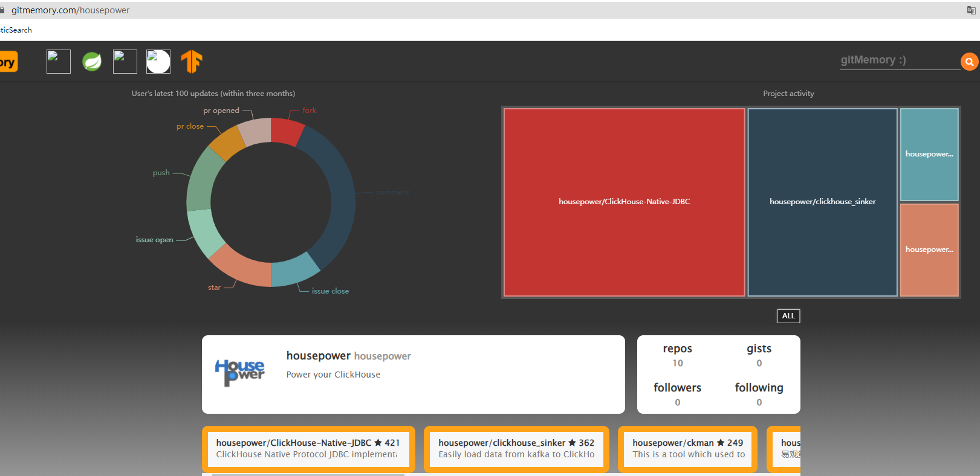
Task: Click the gray 'housepower' username text
Action: [383, 356]
